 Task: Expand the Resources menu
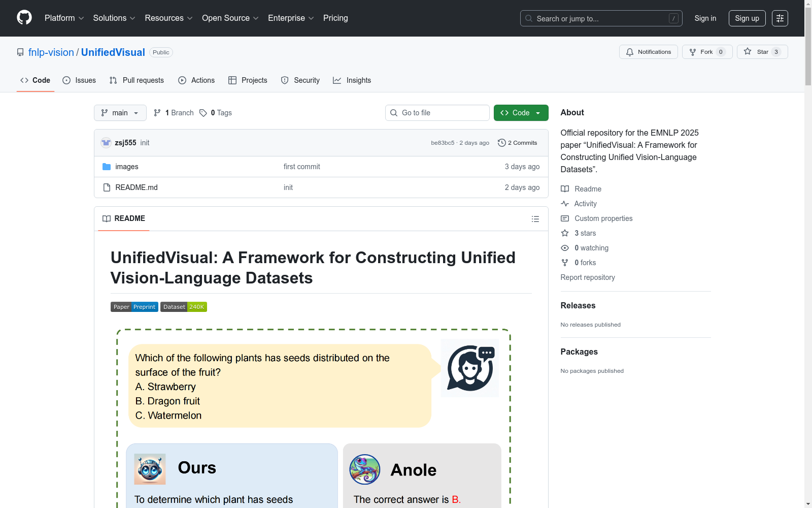[x=169, y=18]
